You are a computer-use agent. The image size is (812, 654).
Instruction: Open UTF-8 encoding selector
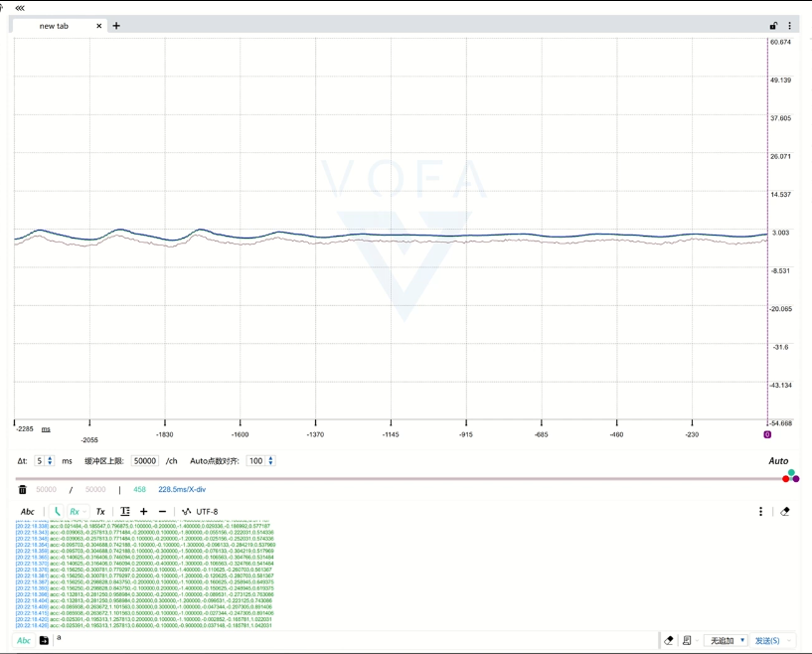(x=200, y=511)
